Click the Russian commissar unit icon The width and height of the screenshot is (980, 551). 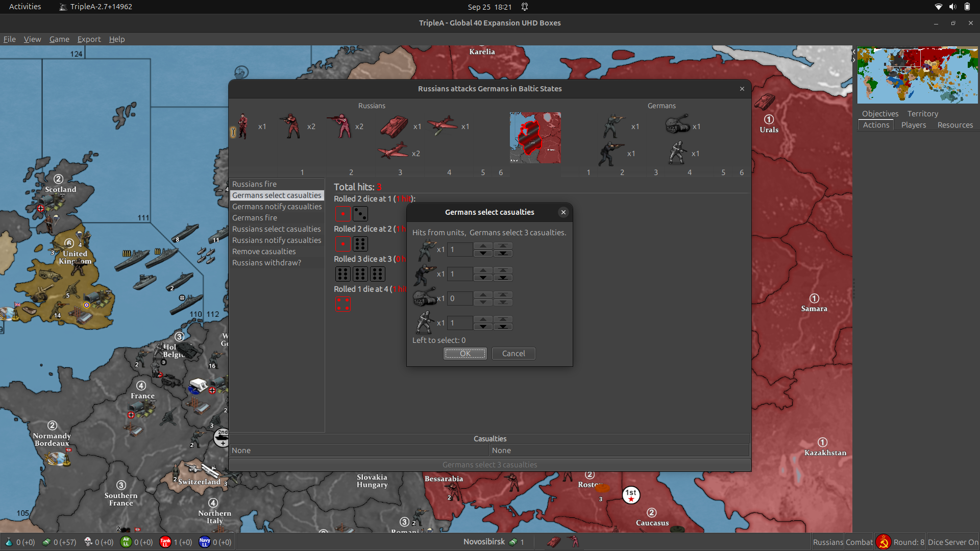tap(243, 126)
